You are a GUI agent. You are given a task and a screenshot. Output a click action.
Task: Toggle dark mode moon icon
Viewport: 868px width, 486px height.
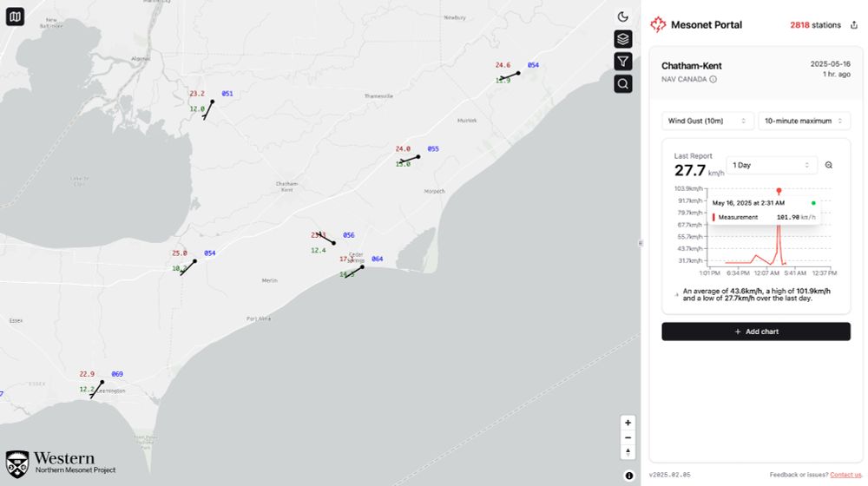[x=622, y=16]
